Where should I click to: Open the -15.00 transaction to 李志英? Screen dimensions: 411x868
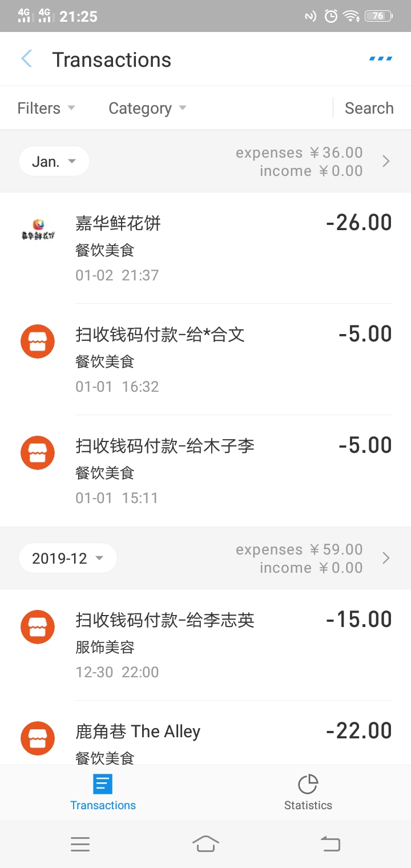pos(205,645)
